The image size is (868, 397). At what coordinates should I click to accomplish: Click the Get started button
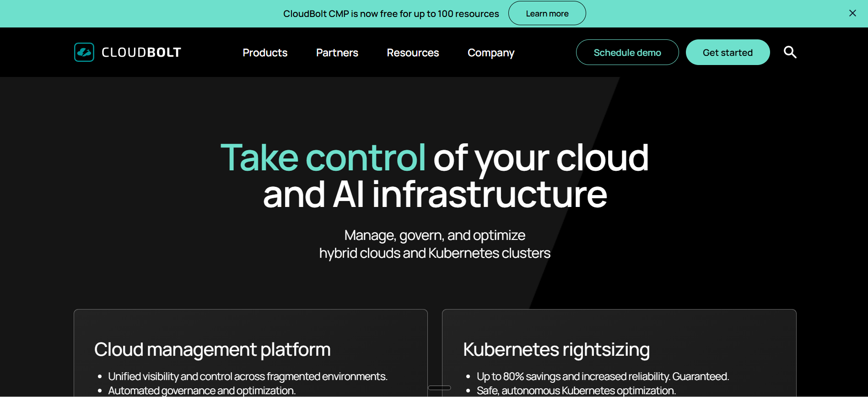pyautogui.click(x=728, y=52)
